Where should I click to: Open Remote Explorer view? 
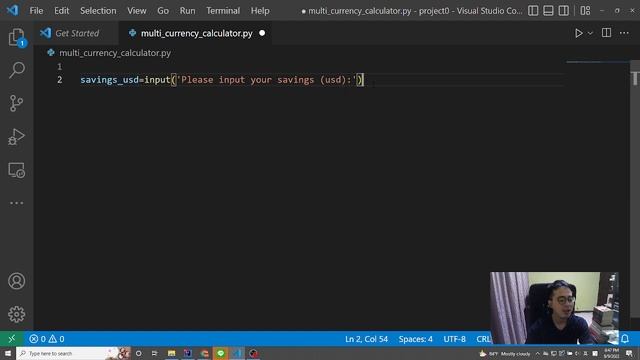pos(16,170)
